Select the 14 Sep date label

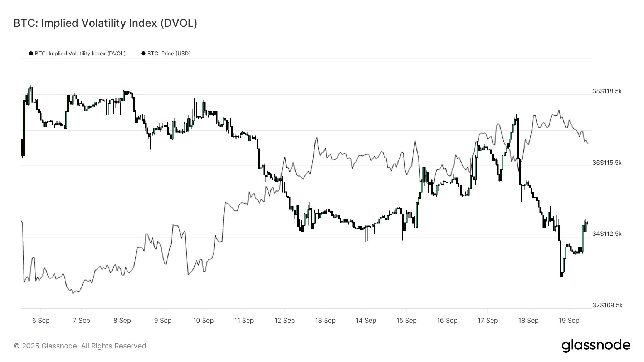click(x=366, y=321)
